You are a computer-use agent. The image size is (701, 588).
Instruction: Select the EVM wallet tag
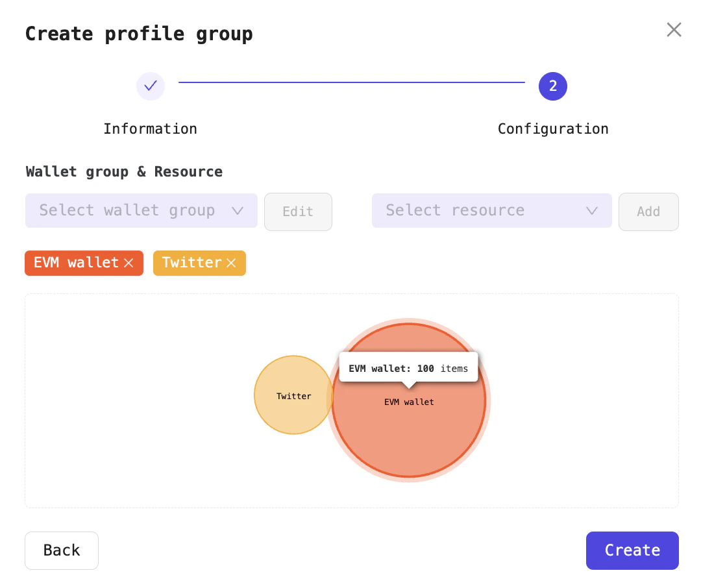(78, 263)
